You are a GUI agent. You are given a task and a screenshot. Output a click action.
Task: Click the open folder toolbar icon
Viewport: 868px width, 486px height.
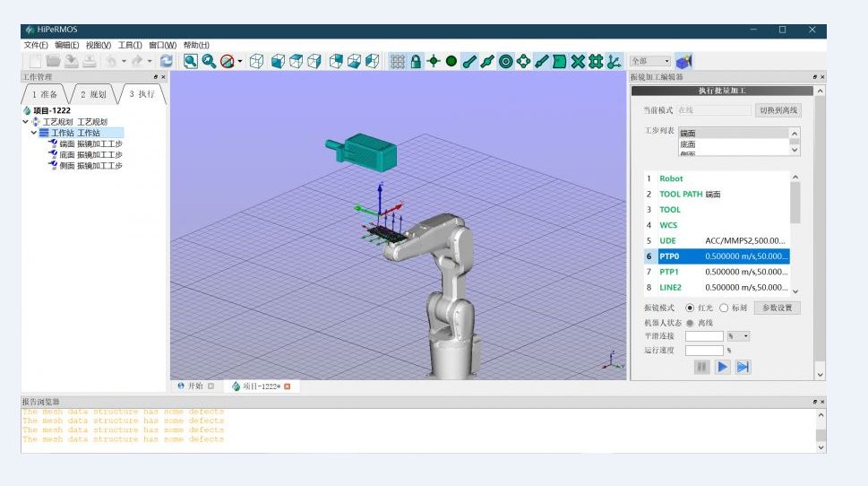point(53,61)
